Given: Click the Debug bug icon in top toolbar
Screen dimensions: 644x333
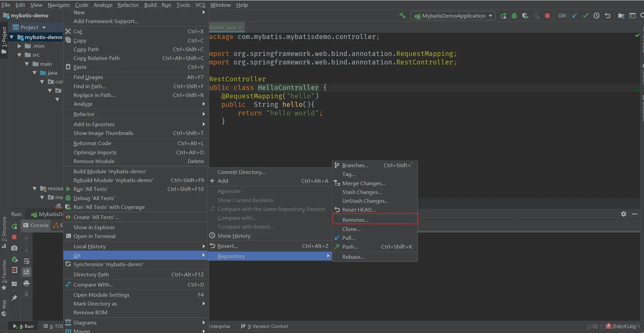Looking at the screenshot, I should pyautogui.click(x=514, y=16).
